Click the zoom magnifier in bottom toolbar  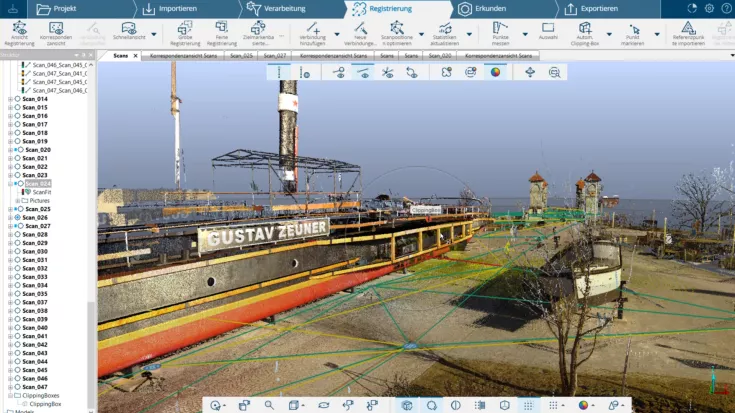pyautogui.click(x=269, y=405)
